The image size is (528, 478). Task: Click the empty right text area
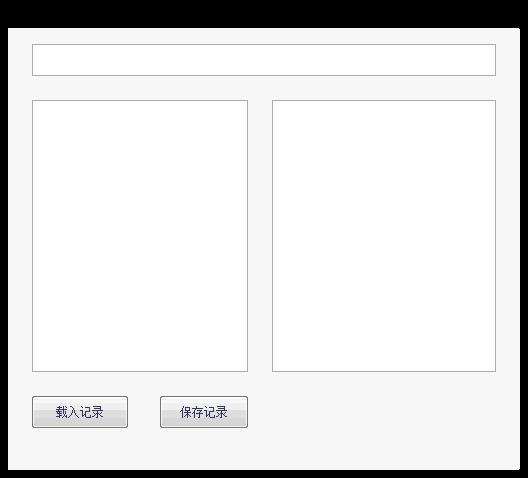click(384, 236)
